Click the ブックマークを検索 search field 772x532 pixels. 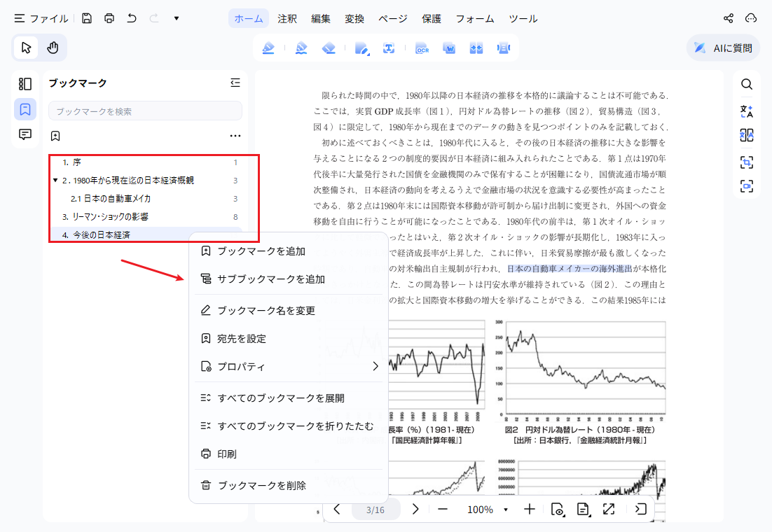(x=145, y=111)
